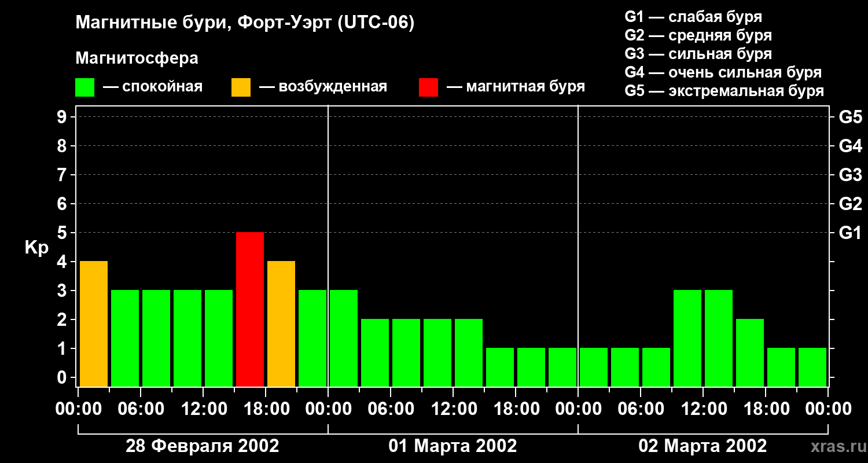Click the 'Магнитосфера' heading
The height and width of the screenshot is (463, 868).
click(x=137, y=58)
